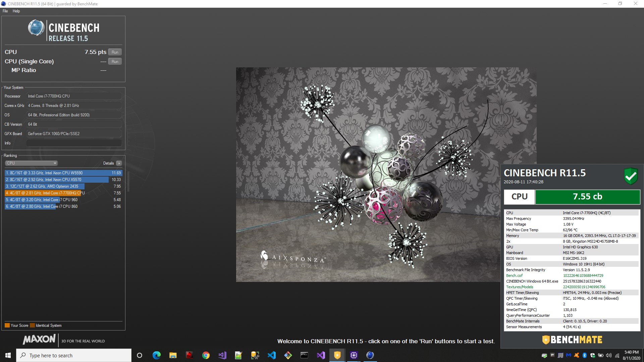
Task: Click the Identical System legend swatch
Action: coord(32,325)
